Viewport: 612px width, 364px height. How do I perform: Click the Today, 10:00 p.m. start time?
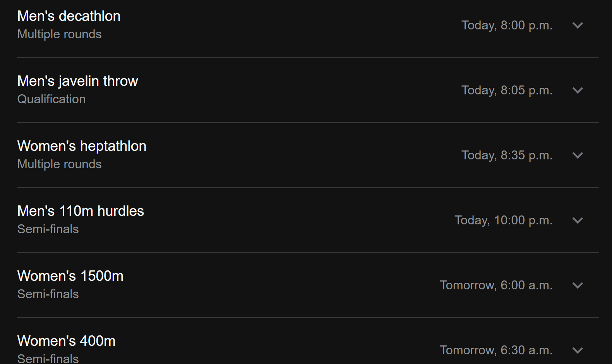click(503, 220)
